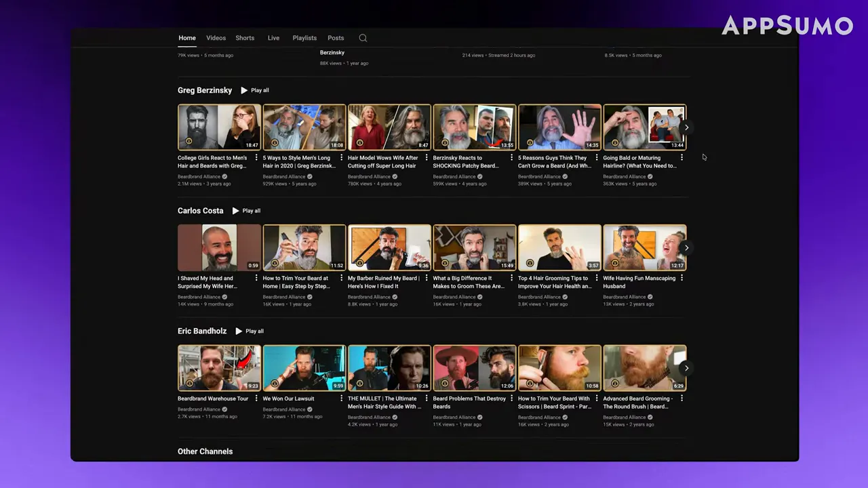Advance the Eric Bandholz carousel right arrow
Image resolution: width=868 pixels, height=488 pixels.
[x=686, y=367]
